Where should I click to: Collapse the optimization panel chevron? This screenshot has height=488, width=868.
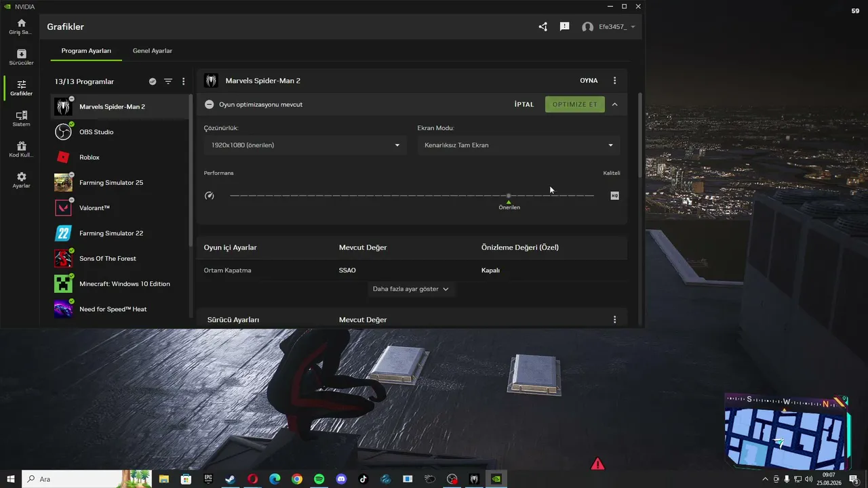[614, 104]
